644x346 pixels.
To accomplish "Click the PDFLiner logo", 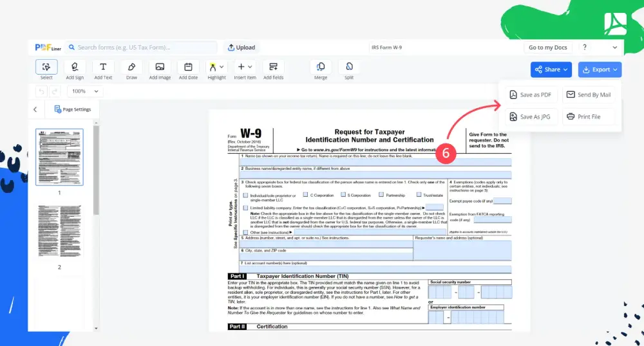I will tap(48, 48).
